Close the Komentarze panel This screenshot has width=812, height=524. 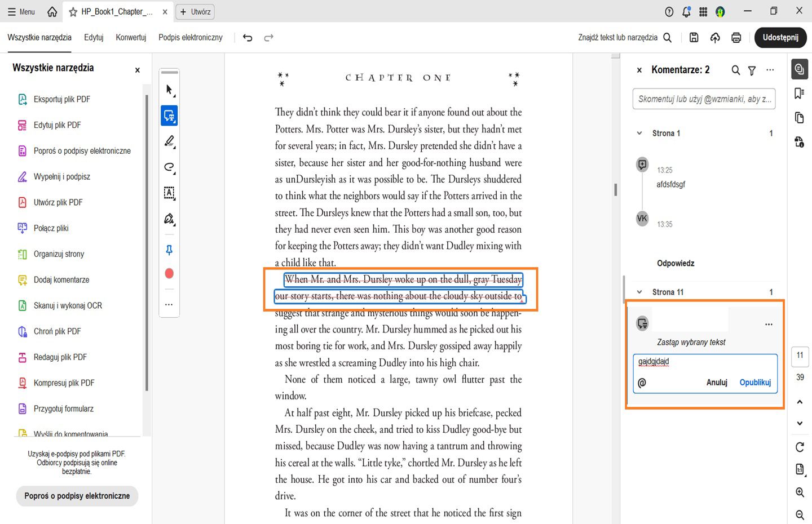point(639,70)
